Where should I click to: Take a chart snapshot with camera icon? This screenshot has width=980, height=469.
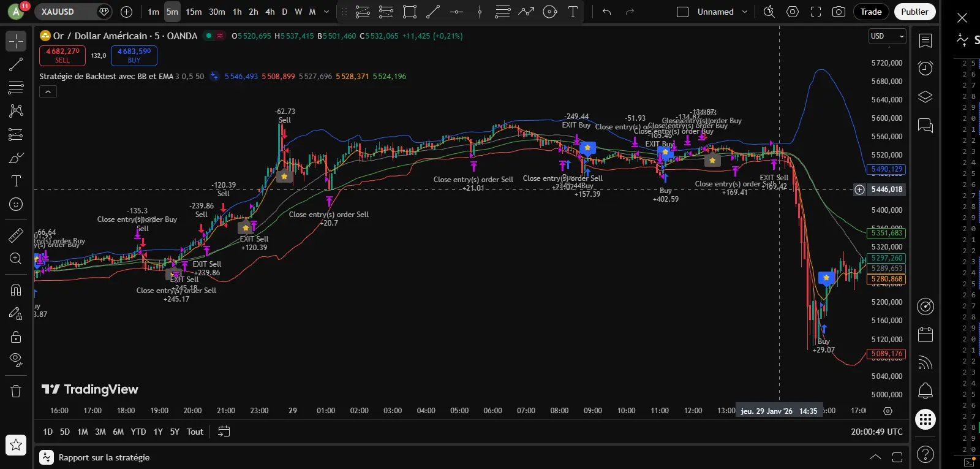click(839, 12)
